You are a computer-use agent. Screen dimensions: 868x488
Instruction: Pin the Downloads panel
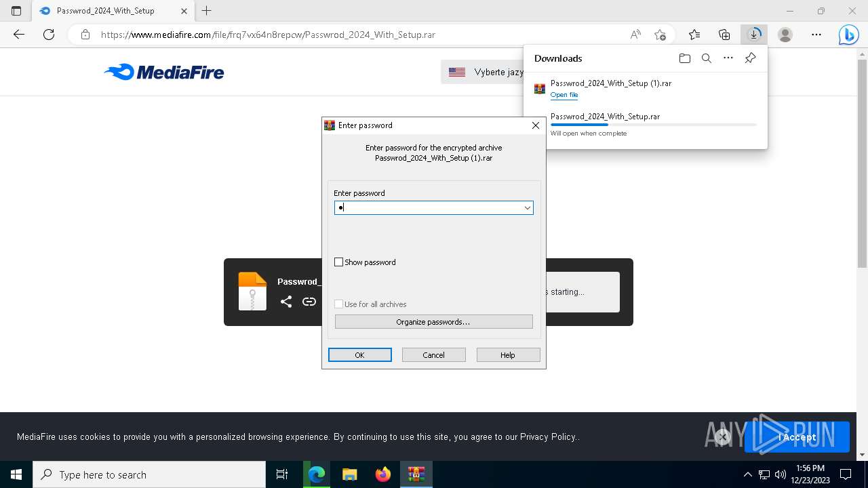point(750,58)
